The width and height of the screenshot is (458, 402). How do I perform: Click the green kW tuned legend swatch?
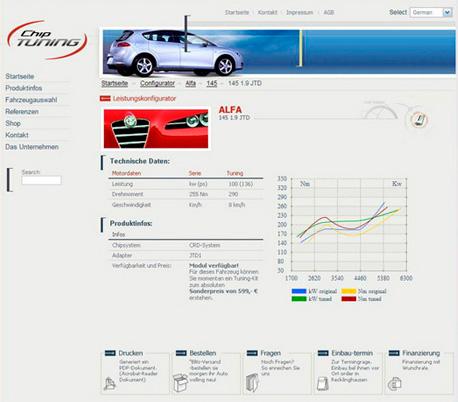[299, 299]
